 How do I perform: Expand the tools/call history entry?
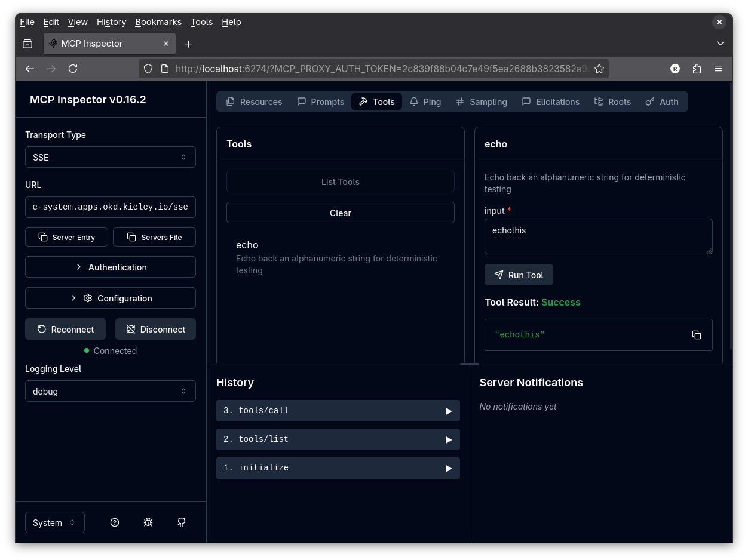(x=338, y=411)
